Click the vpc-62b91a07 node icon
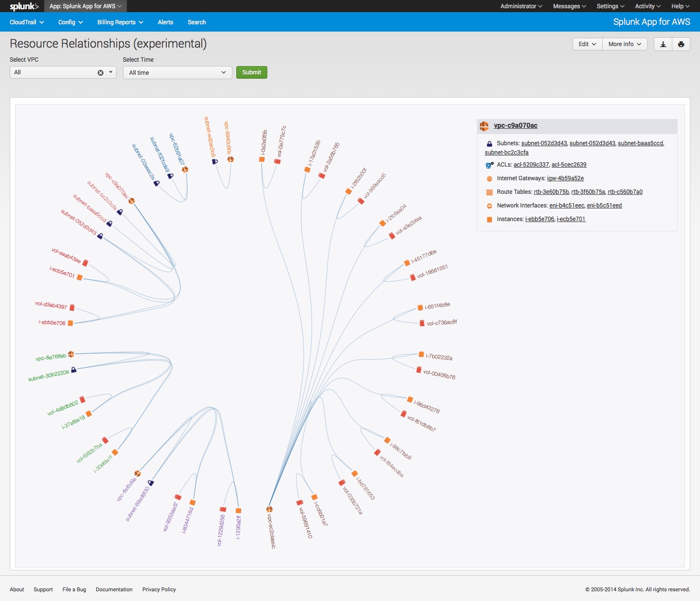 click(x=185, y=170)
